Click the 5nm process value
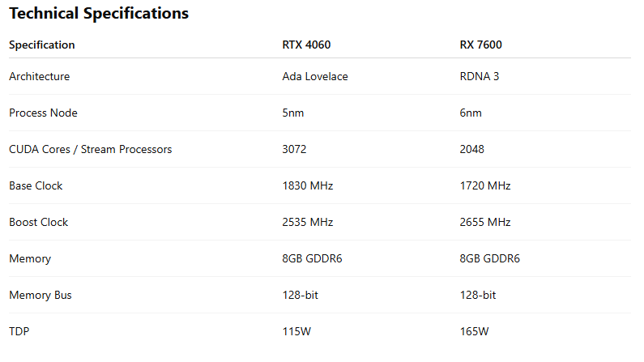The image size is (644, 362). click(293, 113)
